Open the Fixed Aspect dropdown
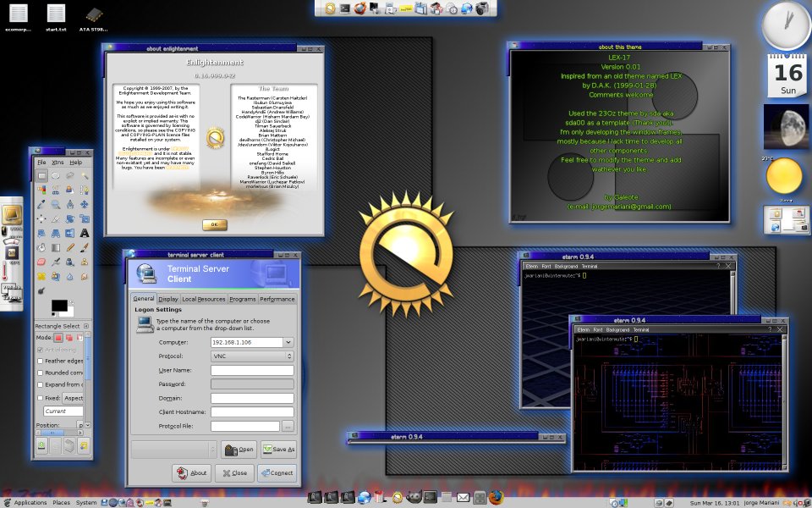Image resolution: width=812 pixels, height=508 pixels. [x=73, y=398]
